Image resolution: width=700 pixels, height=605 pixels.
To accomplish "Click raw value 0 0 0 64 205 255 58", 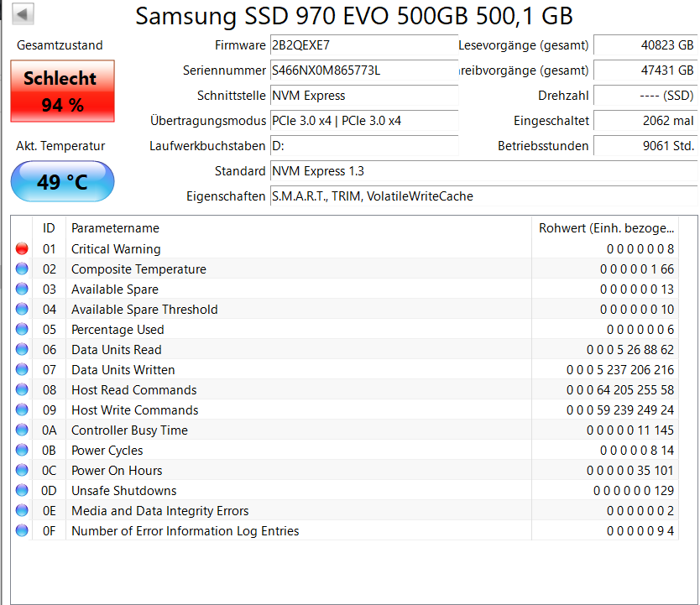I will point(620,390).
